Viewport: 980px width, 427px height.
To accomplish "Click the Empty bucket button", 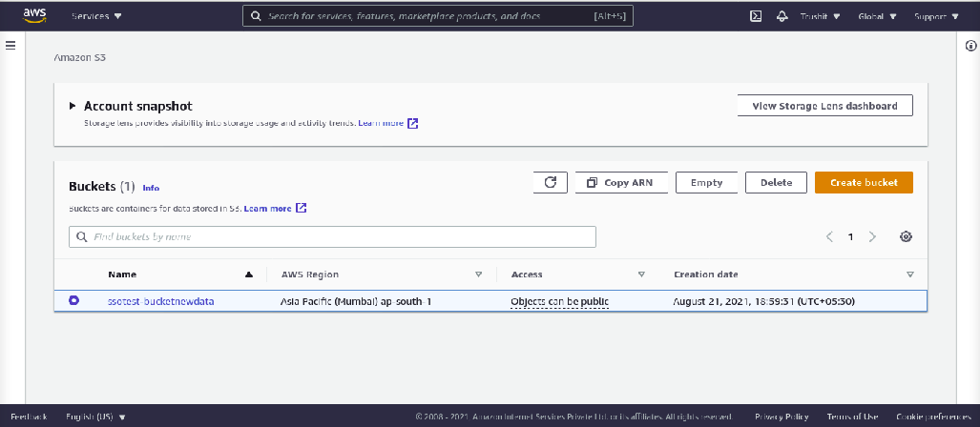I will click(706, 182).
